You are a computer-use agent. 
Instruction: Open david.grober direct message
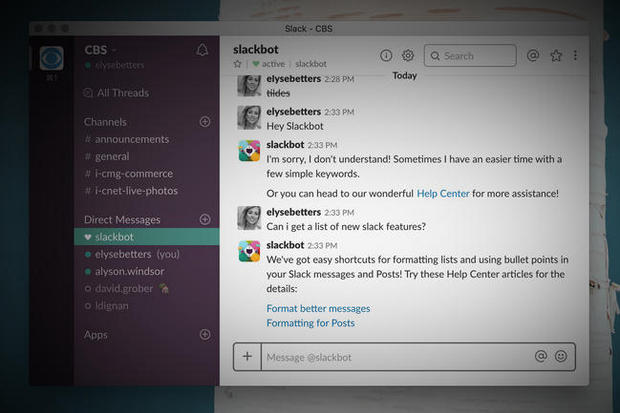127,289
